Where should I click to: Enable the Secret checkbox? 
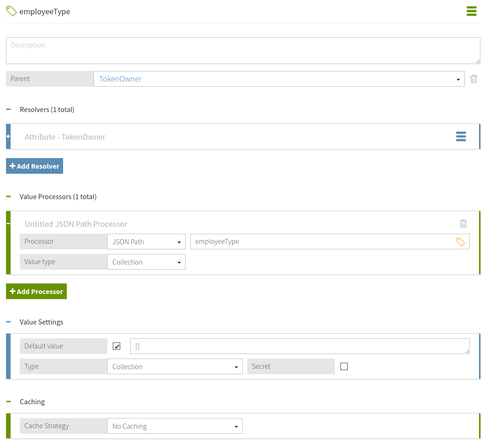pos(344,366)
